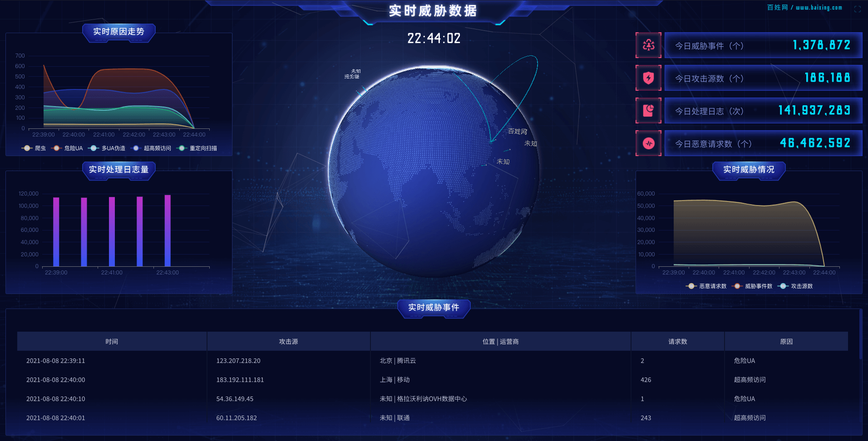Click the 原因 column header
Viewport: 868px width, 441px height.
coord(786,341)
